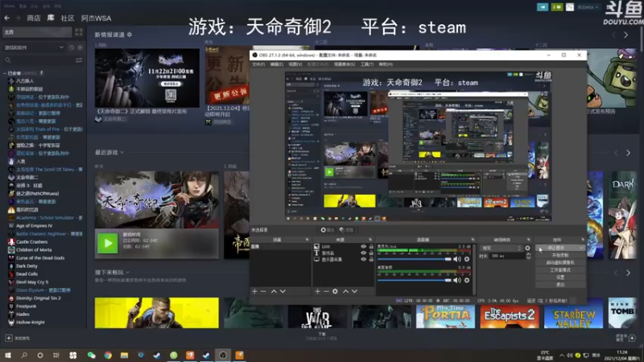Add a scene with the plus icon in OBS
This screenshot has width=644, height=362.
254,291
